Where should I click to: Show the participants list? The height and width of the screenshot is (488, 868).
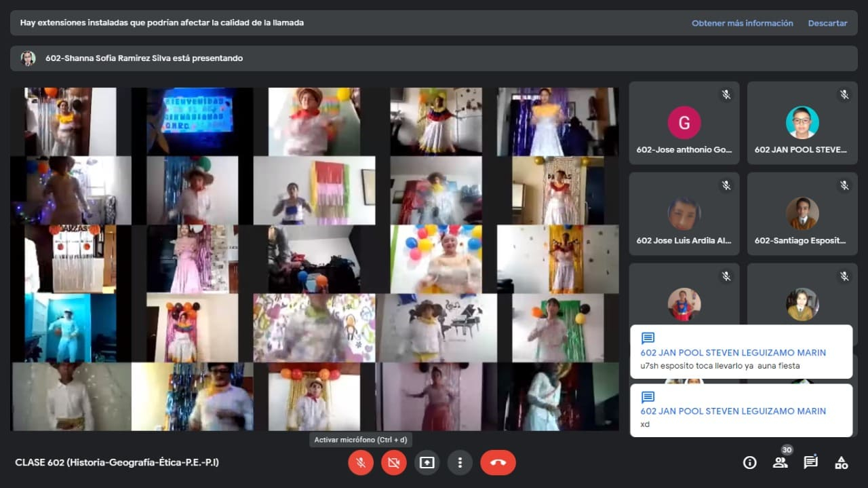pos(780,463)
